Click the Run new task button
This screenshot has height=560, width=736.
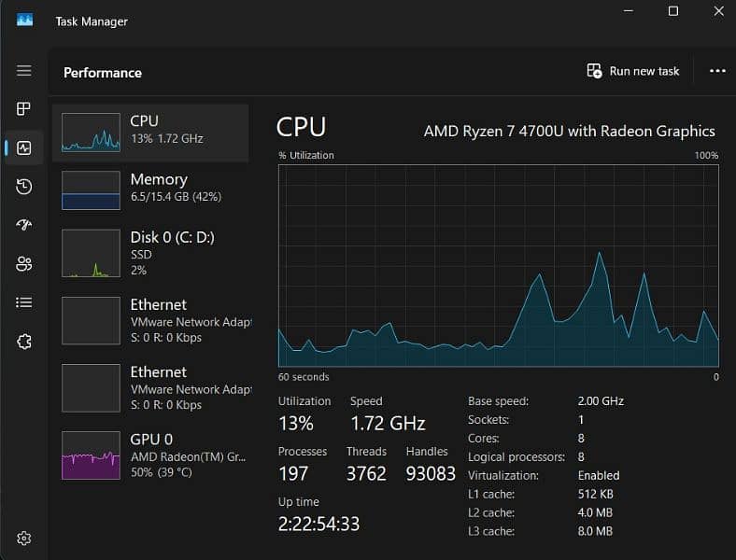tap(633, 71)
